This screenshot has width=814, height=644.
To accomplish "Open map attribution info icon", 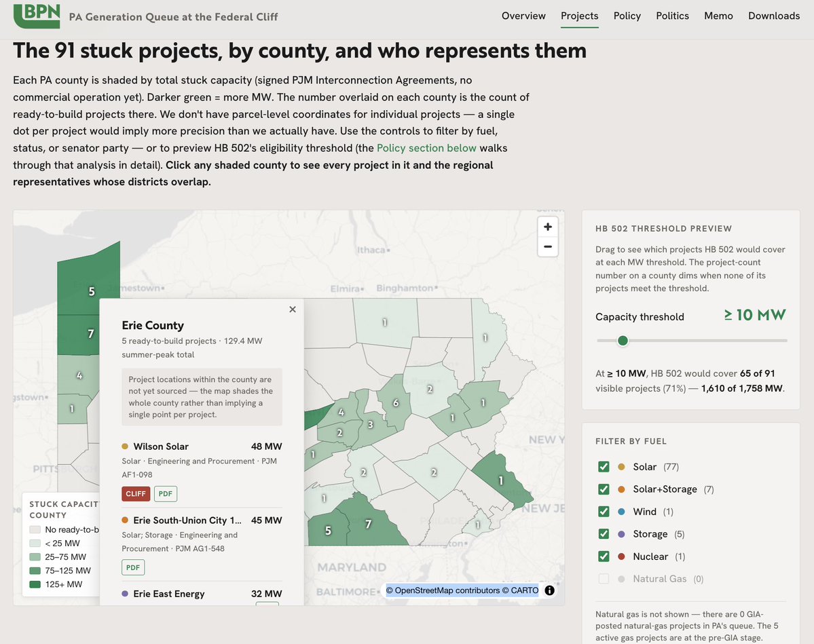I will (x=549, y=590).
